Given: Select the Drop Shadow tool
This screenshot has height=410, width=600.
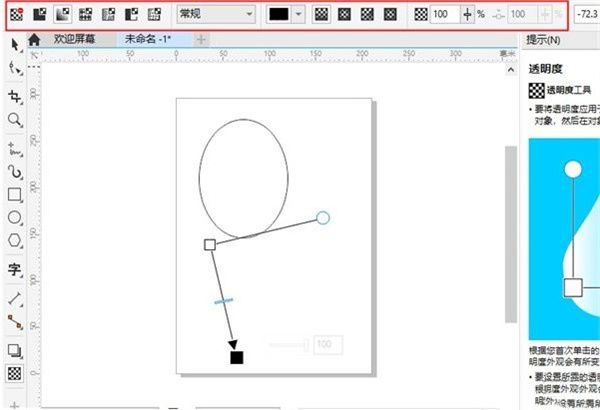Looking at the screenshot, I should tap(15, 350).
